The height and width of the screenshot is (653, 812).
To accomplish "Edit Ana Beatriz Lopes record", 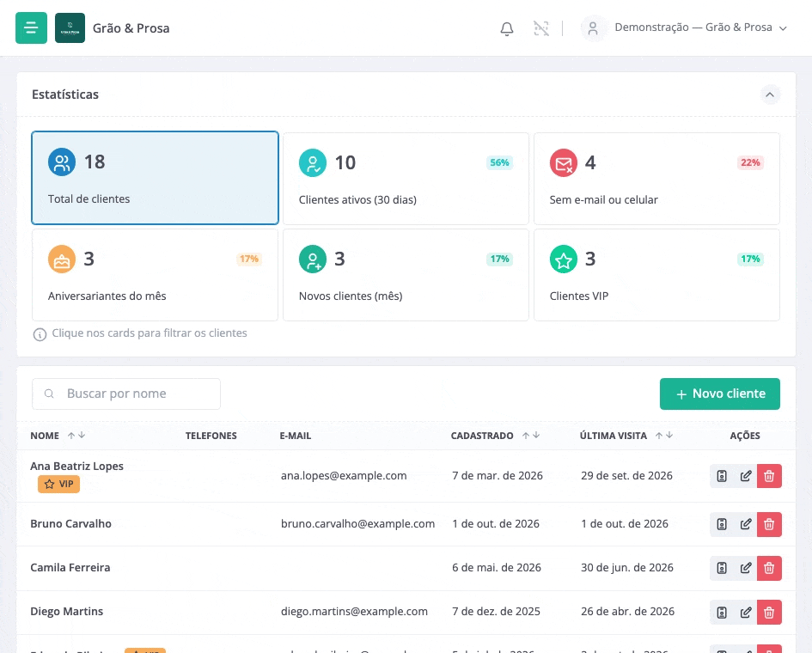I will tap(745, 476).
